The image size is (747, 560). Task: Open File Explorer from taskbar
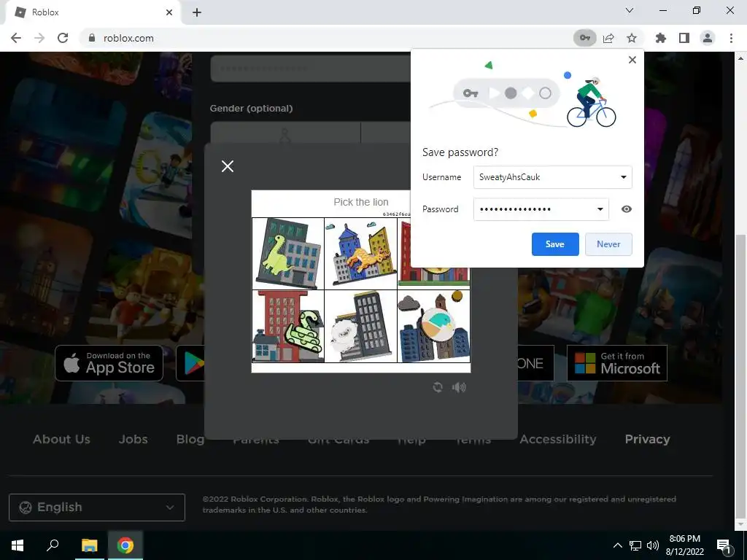89,545
